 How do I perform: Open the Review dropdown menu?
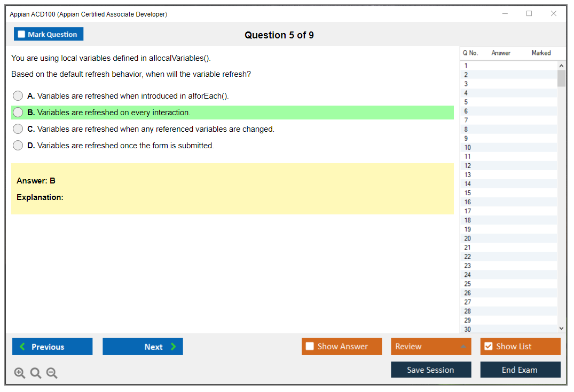pos(430,347)
